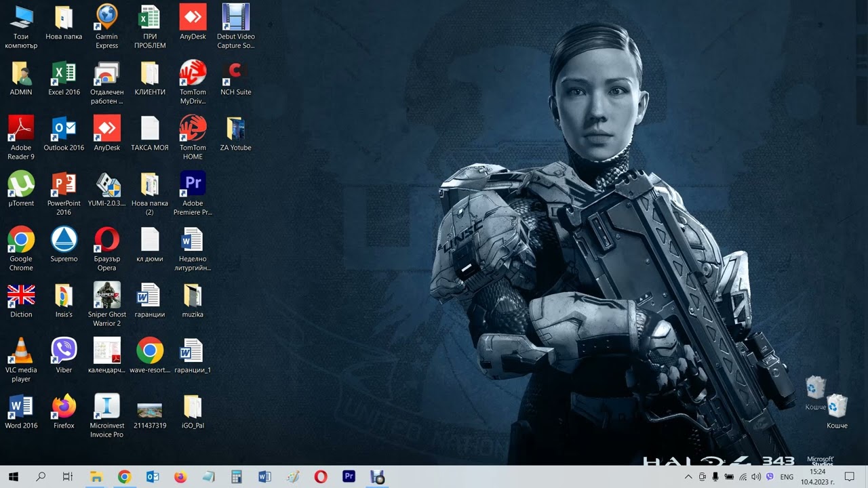Select the Adobe Reader 9 shortcut
This screenshot has width=868, height=488.
(21, 138)
